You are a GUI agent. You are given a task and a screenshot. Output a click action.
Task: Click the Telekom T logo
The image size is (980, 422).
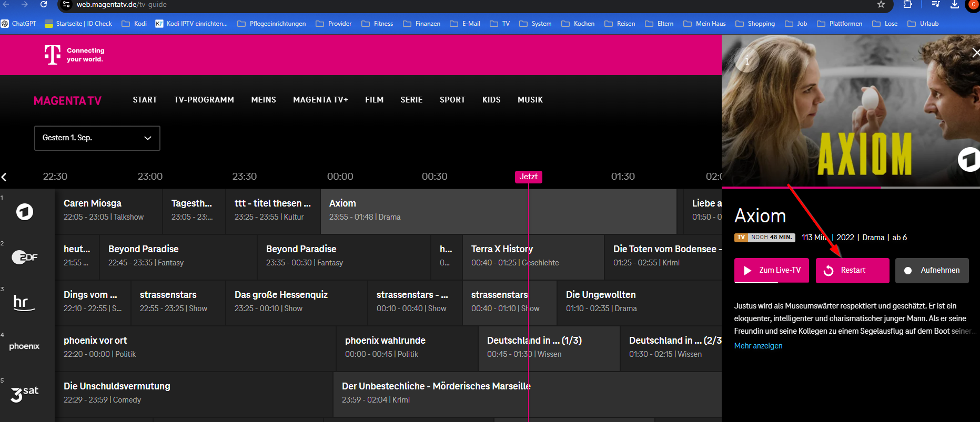click(52, 55)
